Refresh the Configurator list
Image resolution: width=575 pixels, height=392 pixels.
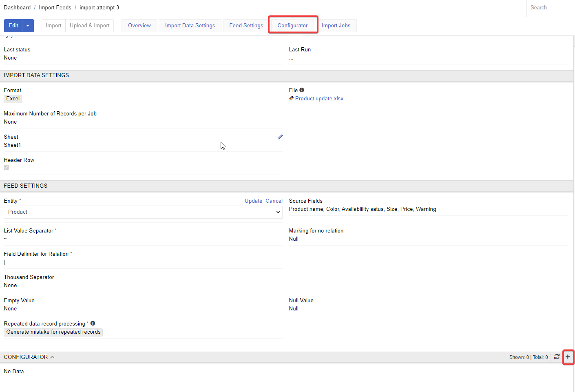(x=557, y=357)
